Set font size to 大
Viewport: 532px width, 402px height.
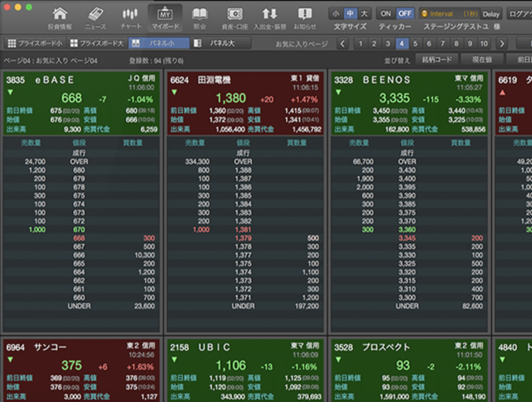(364, 14)
